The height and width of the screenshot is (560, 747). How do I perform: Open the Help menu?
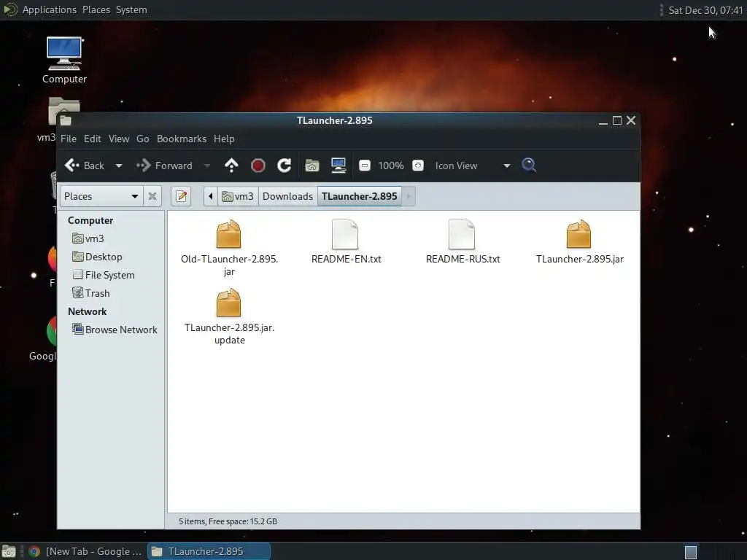click(224, 139)
